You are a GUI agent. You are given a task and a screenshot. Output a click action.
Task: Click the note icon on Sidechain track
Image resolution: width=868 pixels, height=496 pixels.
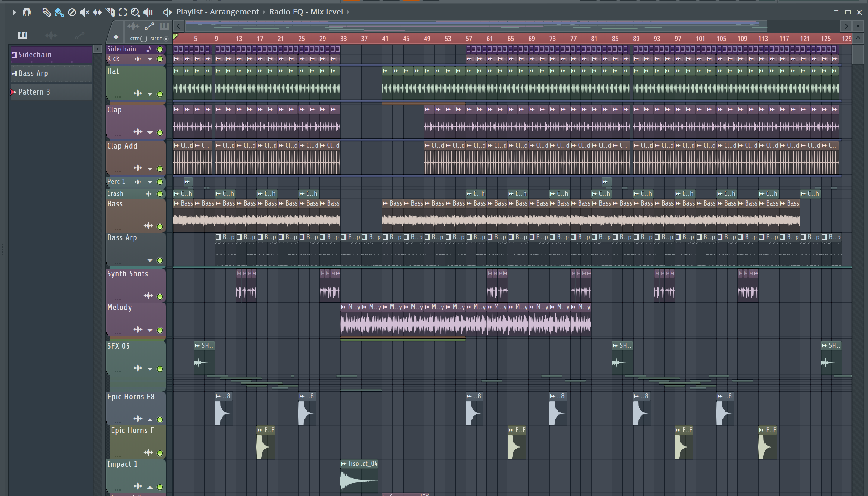tap(149, 49)
